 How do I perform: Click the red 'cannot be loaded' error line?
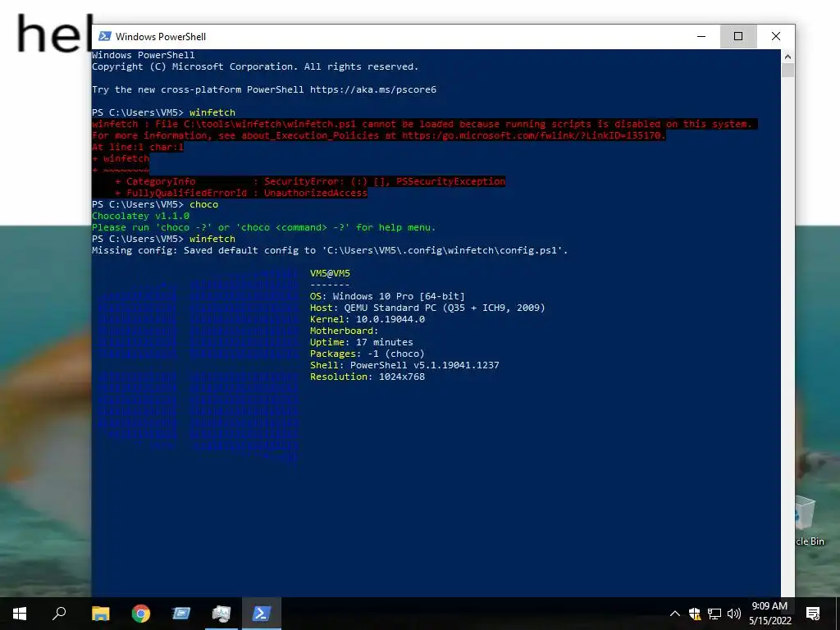pos(422,124)
